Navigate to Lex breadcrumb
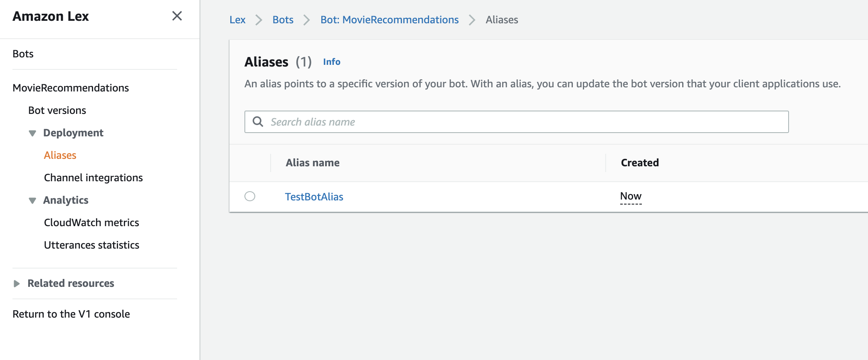This screenshot has width=868, height=360. (x=237, y=20)
